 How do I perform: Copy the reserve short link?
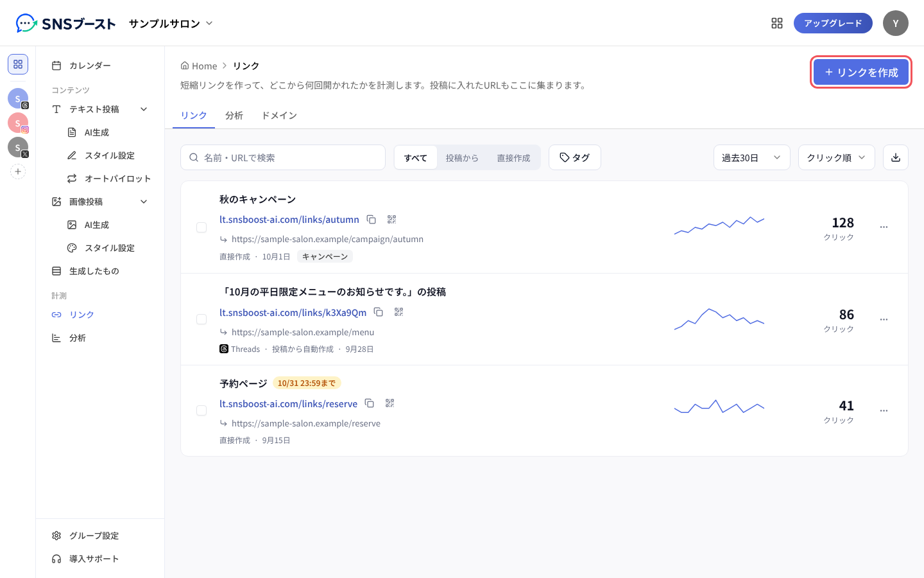pos(370,403)
